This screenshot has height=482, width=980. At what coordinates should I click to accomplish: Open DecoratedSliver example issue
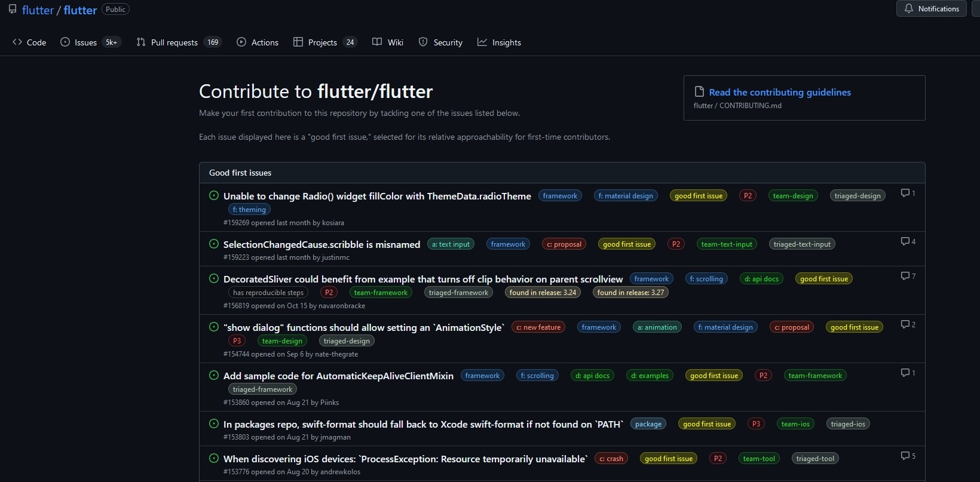pyautogui.click(x=423, y=279)
